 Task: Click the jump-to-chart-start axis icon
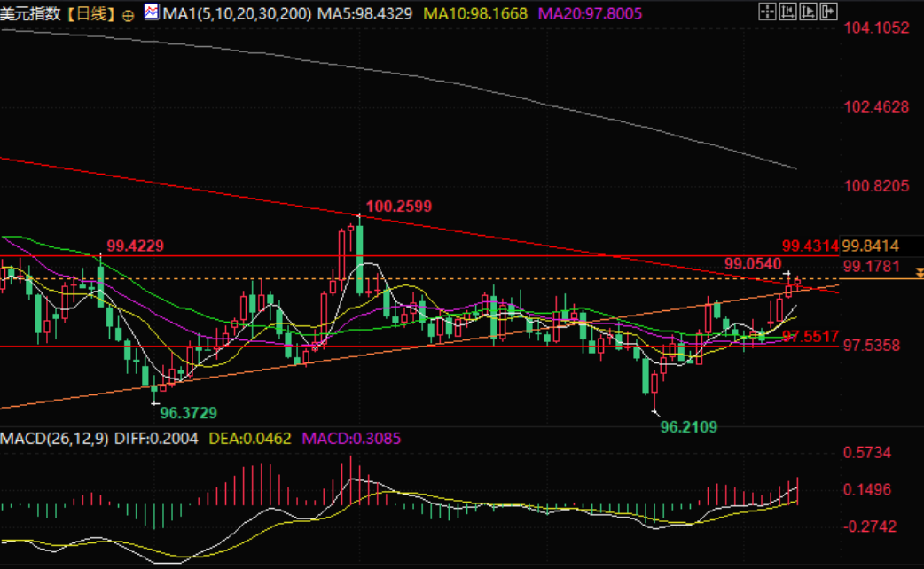click(x=788, y=12)
